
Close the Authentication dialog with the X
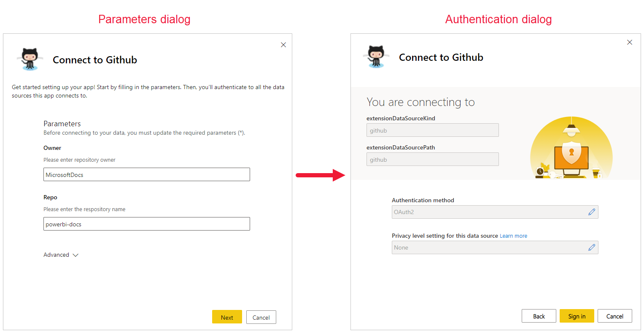pyautogui.click(x=629, y=42)
